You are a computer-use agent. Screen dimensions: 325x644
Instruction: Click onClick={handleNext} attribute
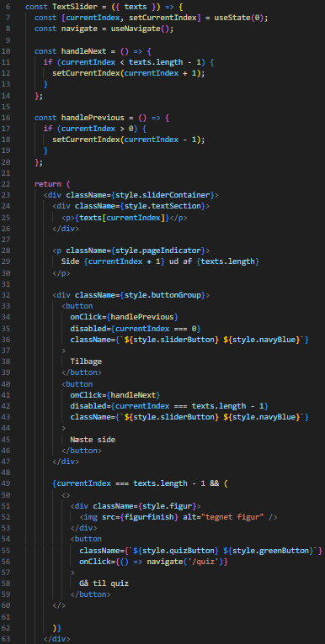pos(115,395)
